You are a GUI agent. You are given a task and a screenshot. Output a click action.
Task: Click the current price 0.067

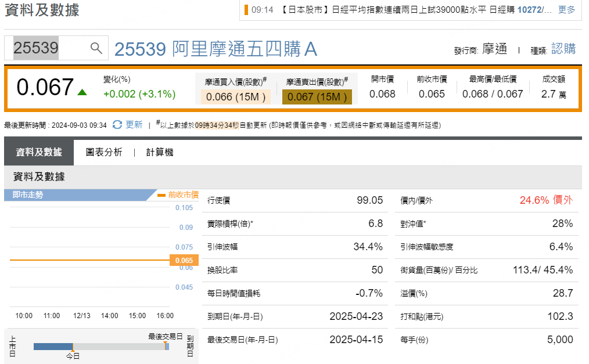coord(45,87)
